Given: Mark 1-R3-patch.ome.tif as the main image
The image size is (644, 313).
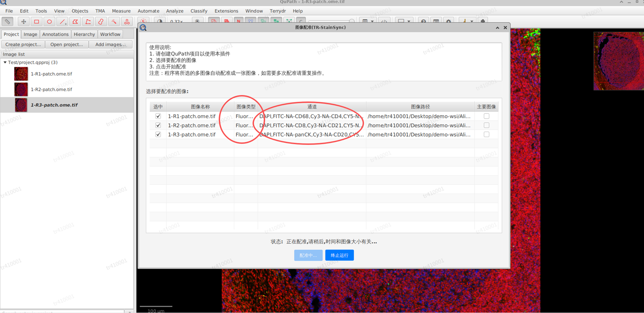Looking at the screenshot, I should coord(486,135).
